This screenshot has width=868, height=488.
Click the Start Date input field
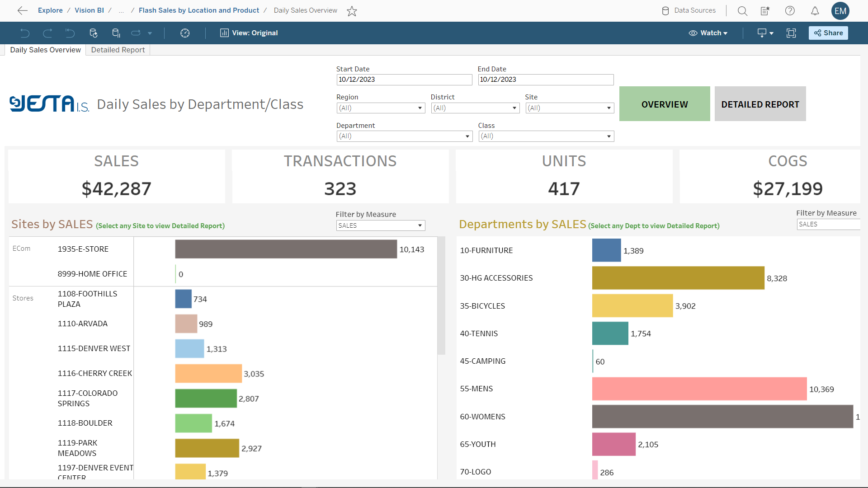point(404,80)
